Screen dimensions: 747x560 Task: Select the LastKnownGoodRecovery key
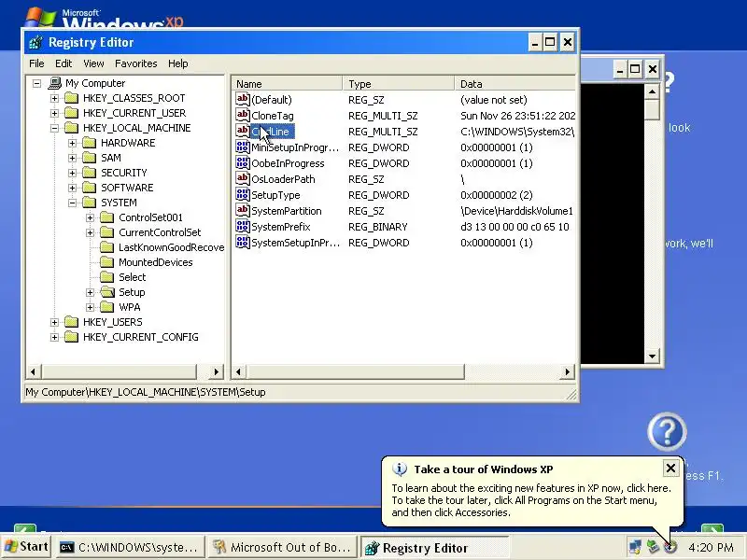coord(171,247)
